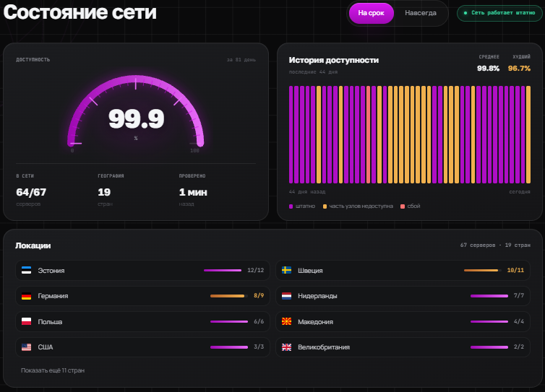Click the green status dot in the badge
The image size is (545, 392).
[465, 13]
